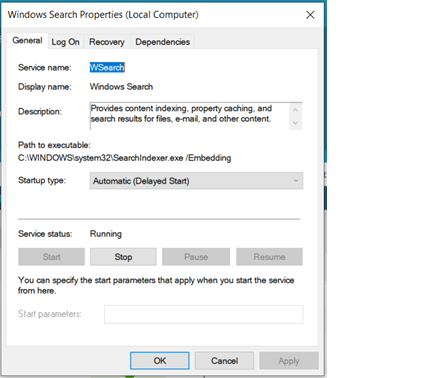Click the Startup type label

tap(42, 180)
